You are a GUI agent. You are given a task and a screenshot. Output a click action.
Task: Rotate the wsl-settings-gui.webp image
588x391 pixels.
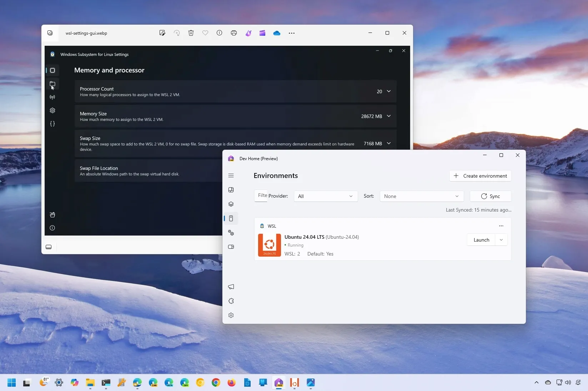[x=177, y=33]
